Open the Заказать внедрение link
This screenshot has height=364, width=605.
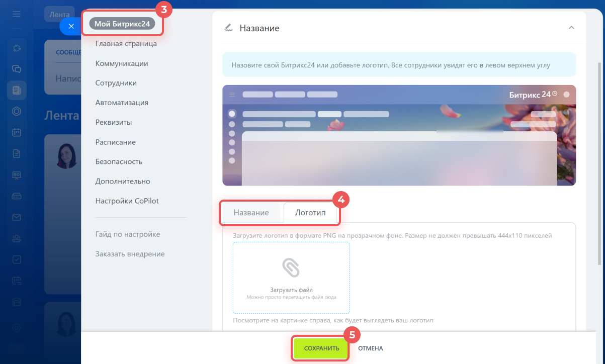(x=130, y=254)
